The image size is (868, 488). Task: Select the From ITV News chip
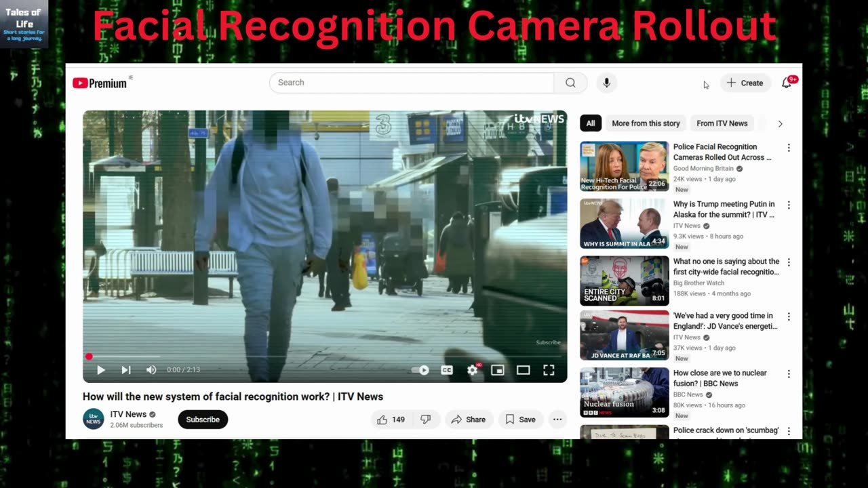coord(722,123)
